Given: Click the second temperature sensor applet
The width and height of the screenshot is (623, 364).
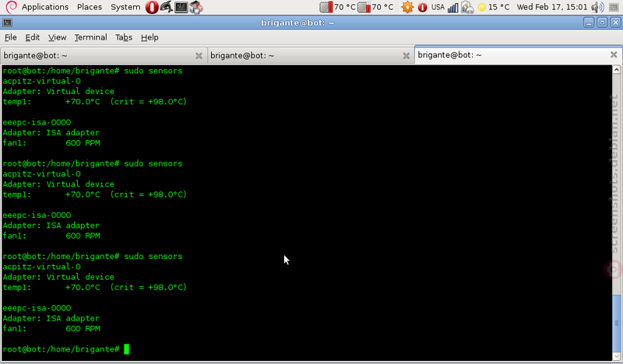Looking at the screenshot, I should point(375,7).
